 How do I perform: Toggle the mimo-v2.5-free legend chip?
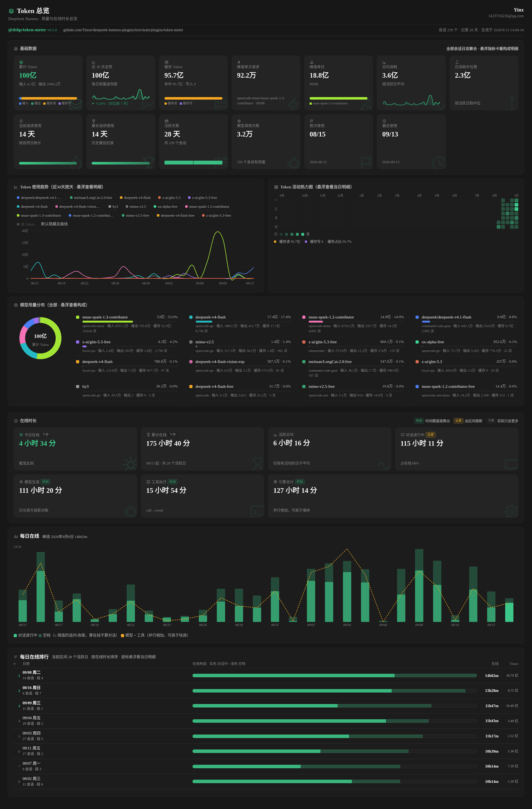[135, 216]
